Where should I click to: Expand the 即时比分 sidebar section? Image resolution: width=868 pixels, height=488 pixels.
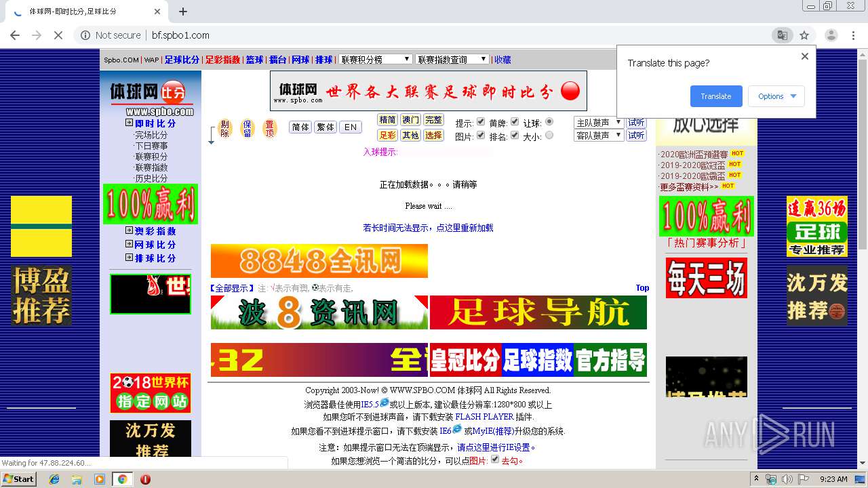(x=129, y=123)
